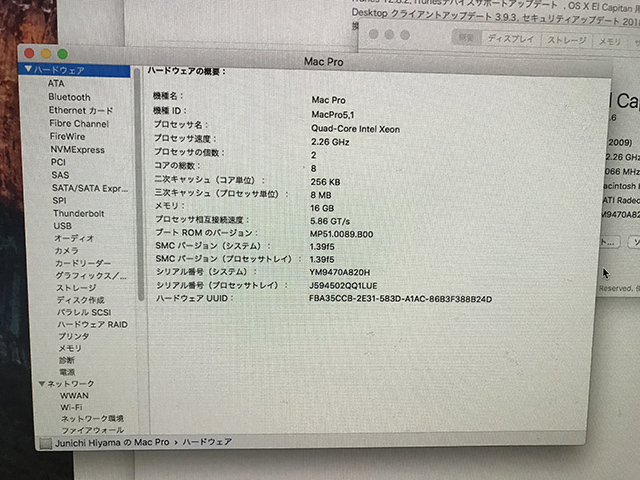The height and width of the screenshot is (480, 640).
Task: Select 診断 in the sidebar
Action: (x=67, y=360)
